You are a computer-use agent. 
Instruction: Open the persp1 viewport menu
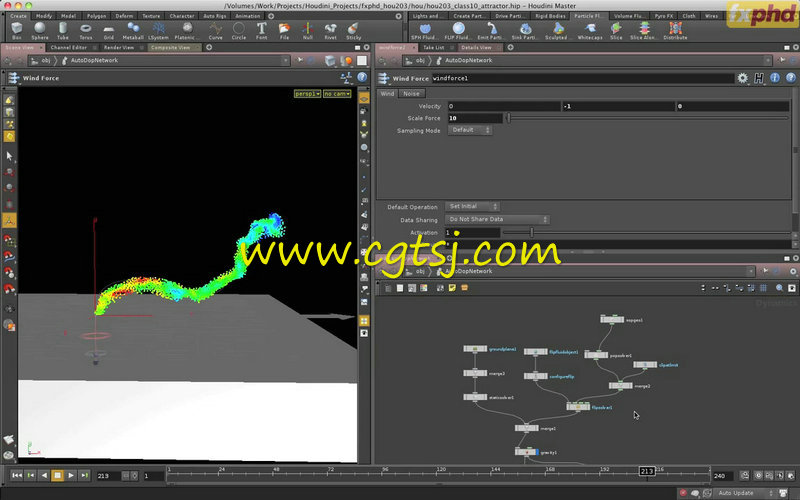(x=308, y=94)
